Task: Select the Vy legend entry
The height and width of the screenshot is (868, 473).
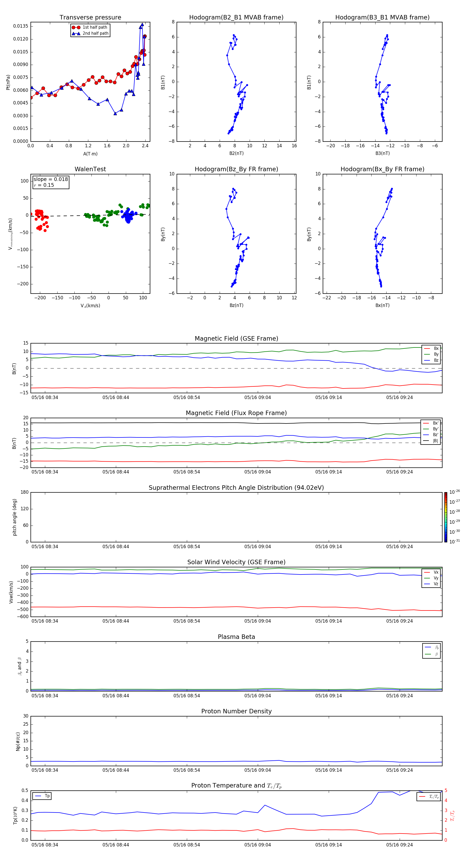Action: point(431,578)
